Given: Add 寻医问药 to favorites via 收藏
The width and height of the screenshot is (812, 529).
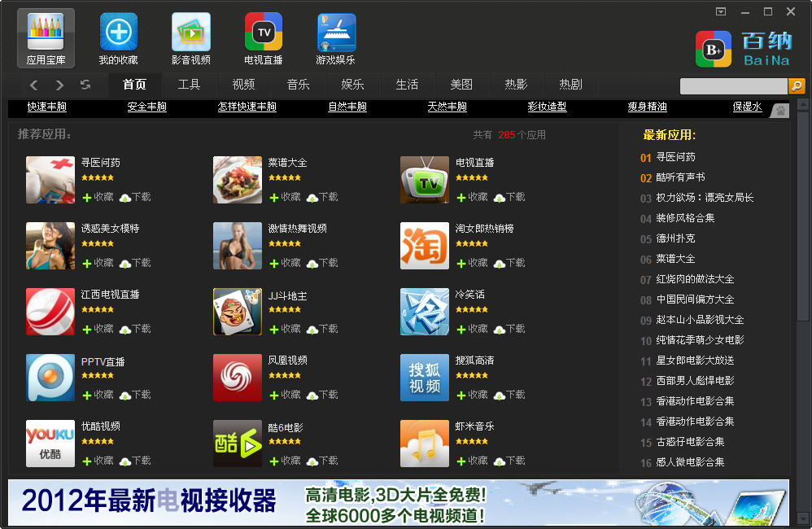Looking at the screenshot, I should (98, 197).
